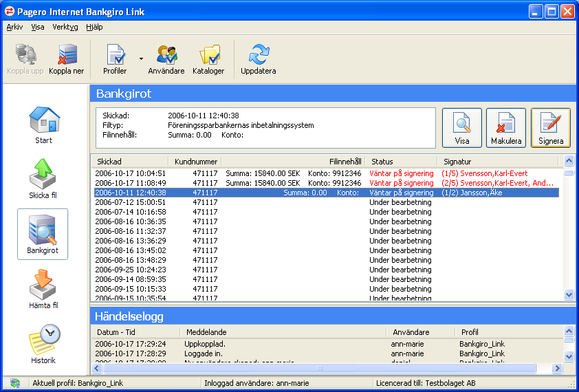Open the Verktyg menu

tap(65, 27)
